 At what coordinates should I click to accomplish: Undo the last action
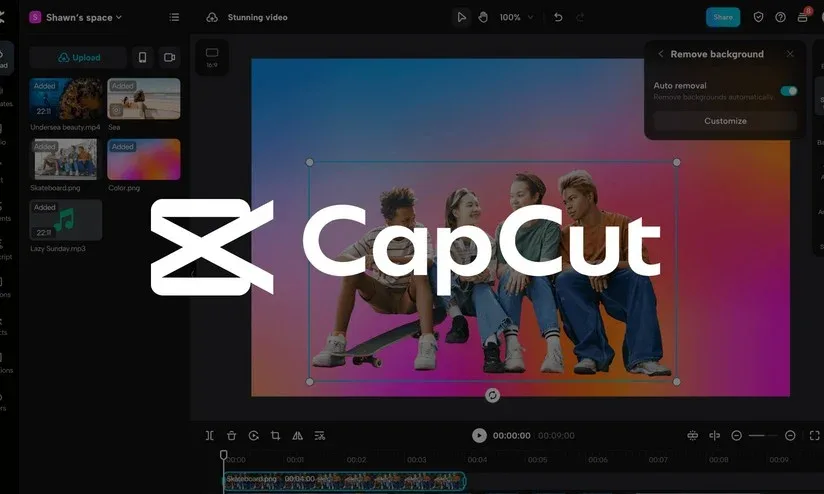(558, 17)
